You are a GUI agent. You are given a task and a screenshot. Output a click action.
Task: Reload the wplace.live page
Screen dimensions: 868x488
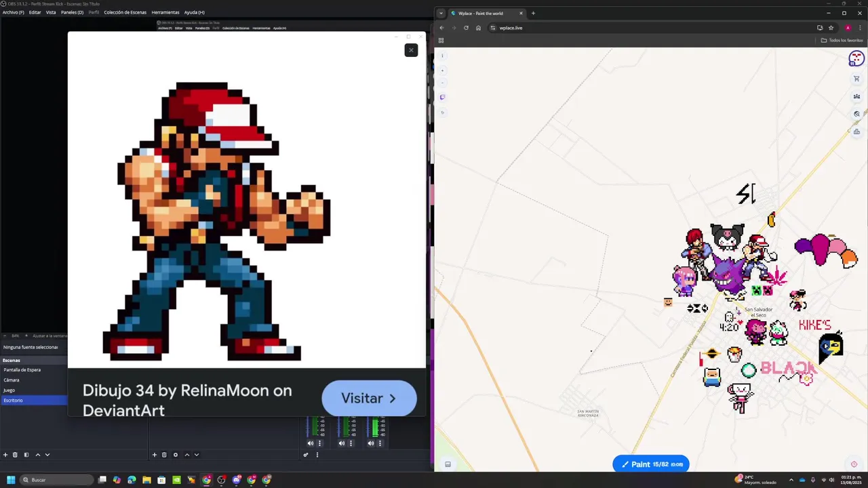tap(466, 28)
